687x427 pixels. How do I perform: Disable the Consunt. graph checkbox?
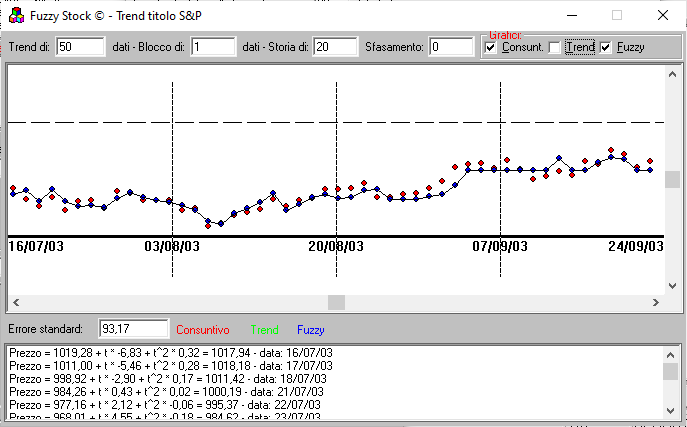coord(490,47)
